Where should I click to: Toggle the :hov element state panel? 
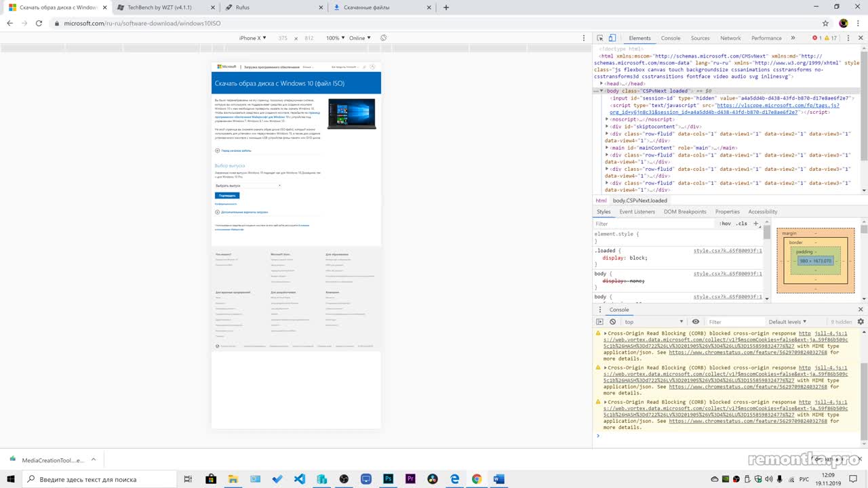coord(726,224)
